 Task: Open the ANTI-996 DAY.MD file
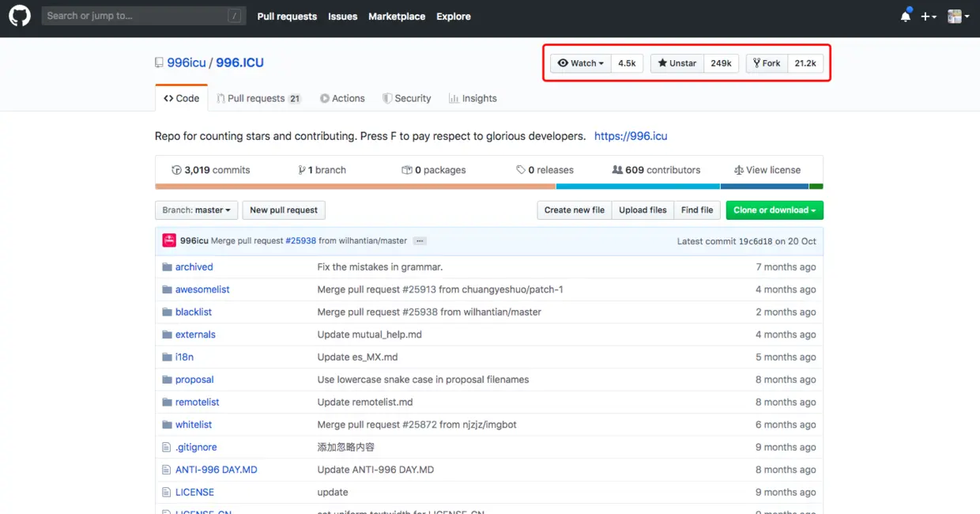coord(217,470)
